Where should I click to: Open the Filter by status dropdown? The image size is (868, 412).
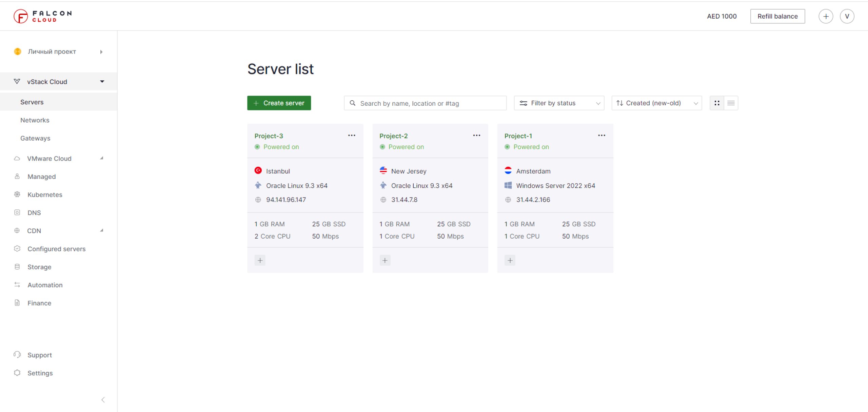click(559, 103)
